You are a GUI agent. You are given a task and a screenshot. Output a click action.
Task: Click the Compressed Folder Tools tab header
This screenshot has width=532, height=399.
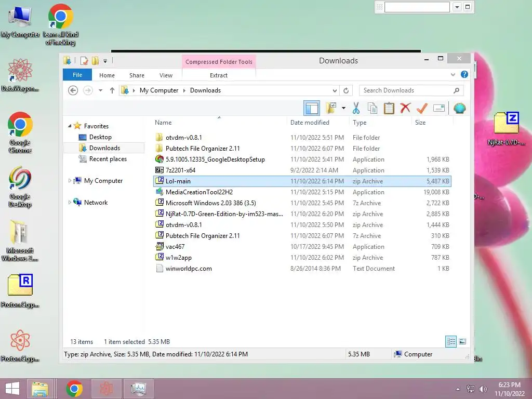tap(219, 62)
